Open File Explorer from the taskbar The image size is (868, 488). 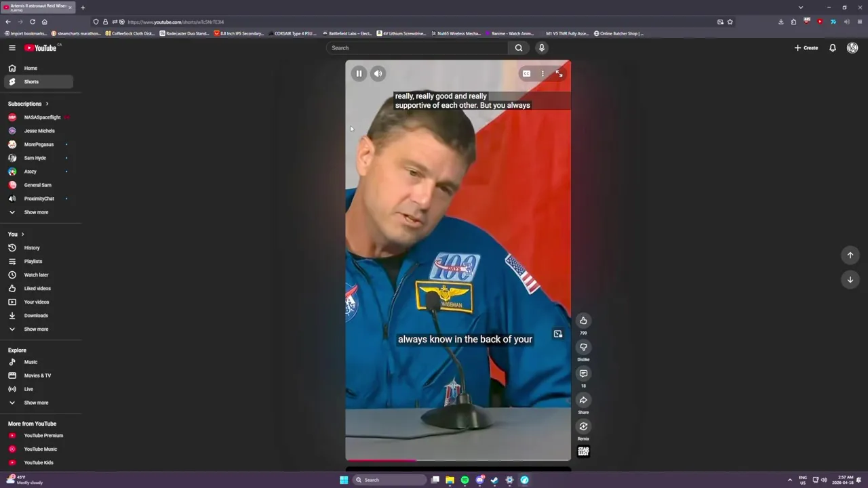tap(450, 480)
